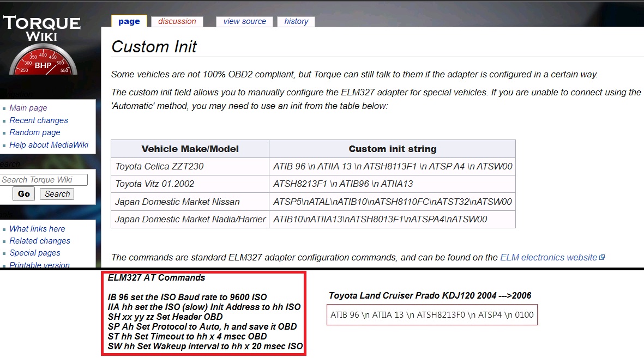644x358 pixels.
Task: Open What links here
Action: (38, 229)
